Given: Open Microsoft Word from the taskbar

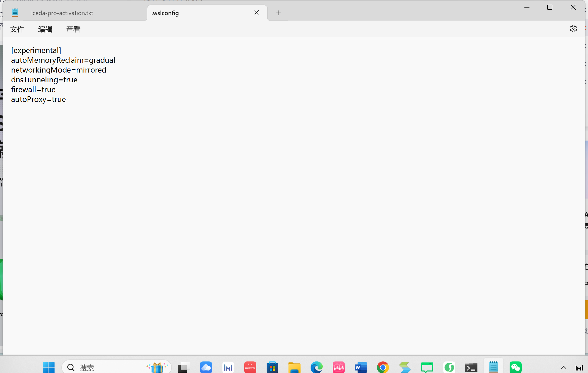Looking at the screenshot, I should click(x=361, y=367).
